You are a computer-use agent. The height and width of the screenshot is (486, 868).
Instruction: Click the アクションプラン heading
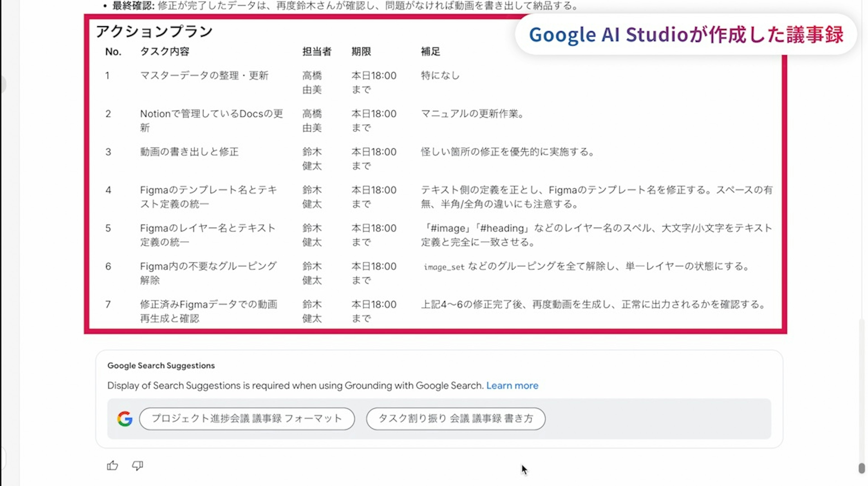coord(154,32)
